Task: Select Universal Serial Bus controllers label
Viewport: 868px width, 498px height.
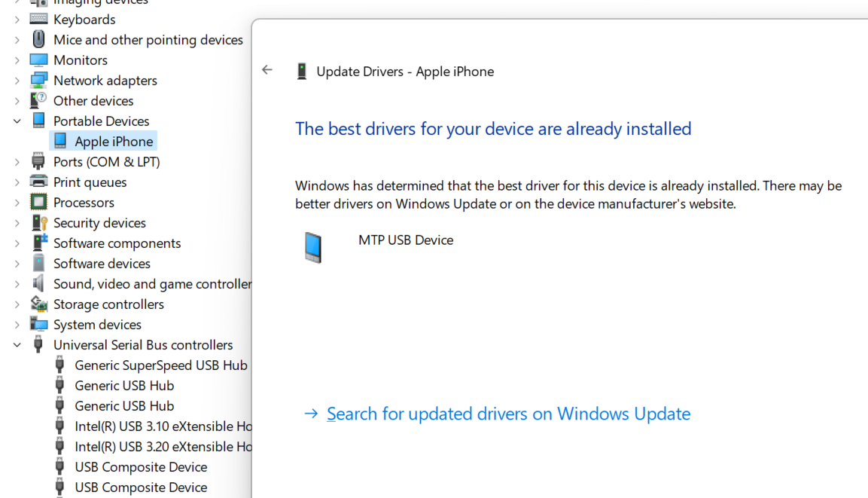Action: pos(143,344)
